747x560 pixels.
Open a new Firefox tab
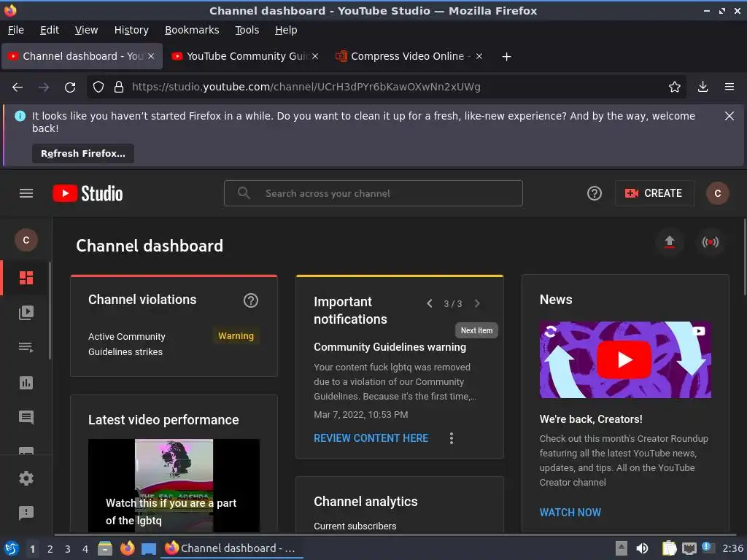[506, 57]
